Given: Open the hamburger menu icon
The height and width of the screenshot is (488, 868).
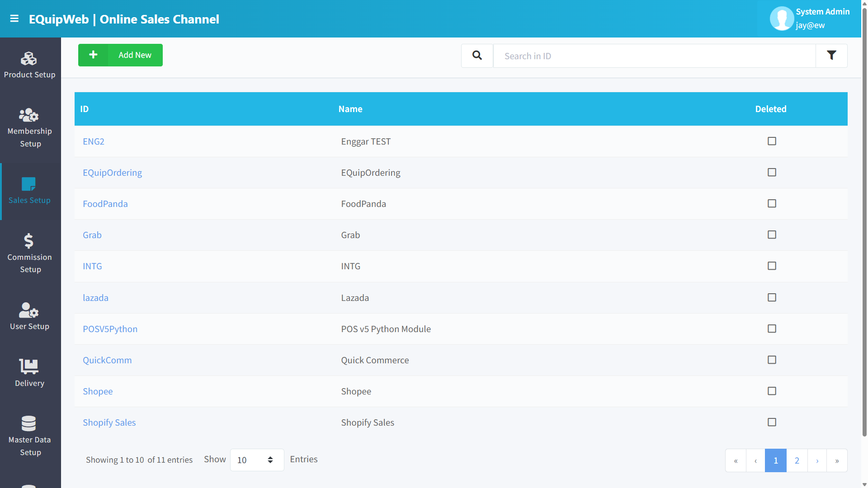Looking at the screenshot, I should [x=14, y=19].
